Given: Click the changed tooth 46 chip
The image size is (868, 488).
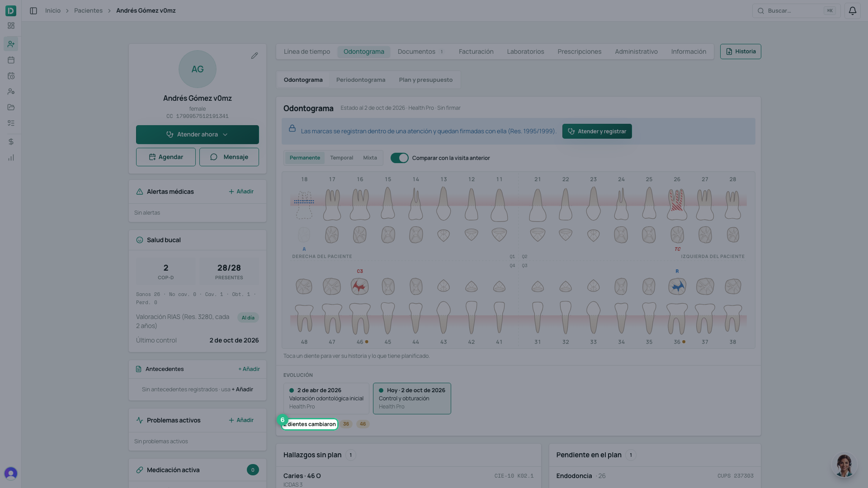Looking at the screenshot, I should pyautogui.click(x=363, y=424).
